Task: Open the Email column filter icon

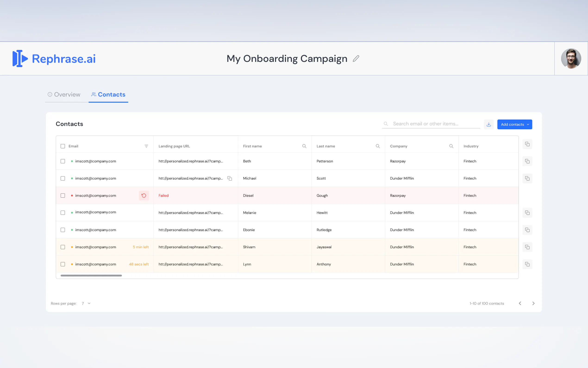Action: [x=146, y=146]
